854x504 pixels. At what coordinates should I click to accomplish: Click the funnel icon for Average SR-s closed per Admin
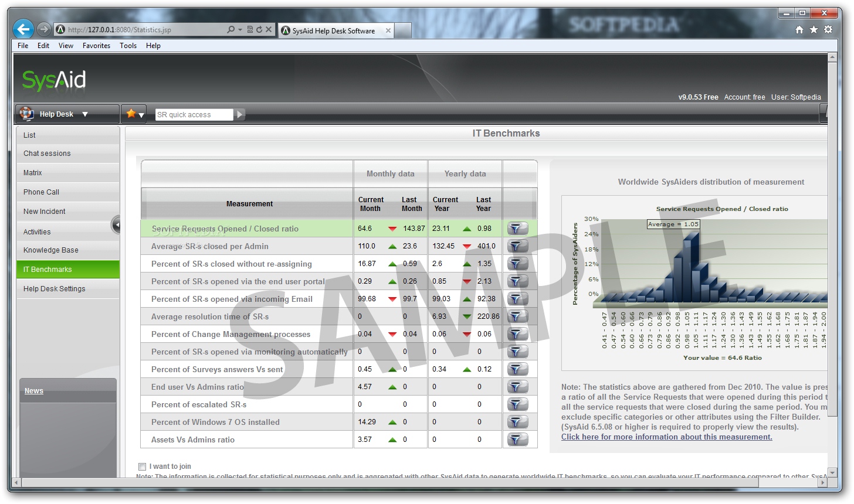(x=517, y=246)
